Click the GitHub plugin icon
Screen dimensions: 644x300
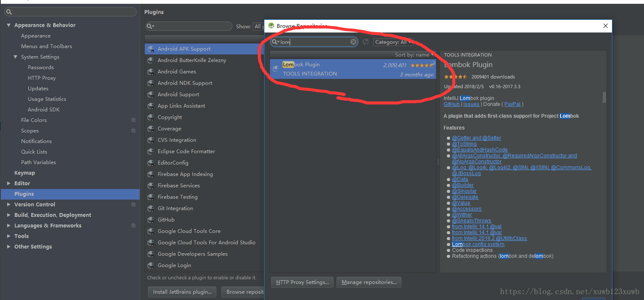(x=151, y=220)
